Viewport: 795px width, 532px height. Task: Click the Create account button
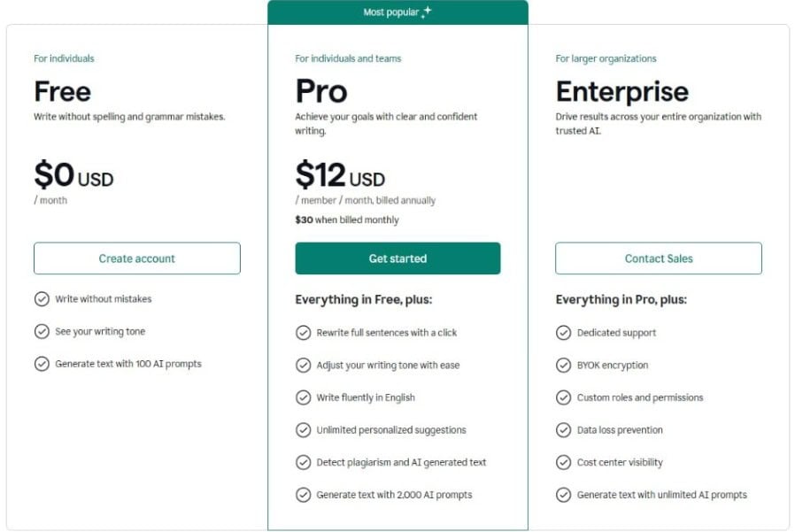coord(136,258)
